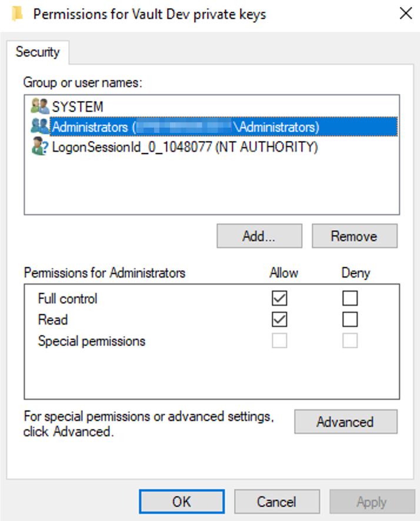Click the SYSTEM group icon
The width and height of the screenshot is (420, 521).
point(39,107)
